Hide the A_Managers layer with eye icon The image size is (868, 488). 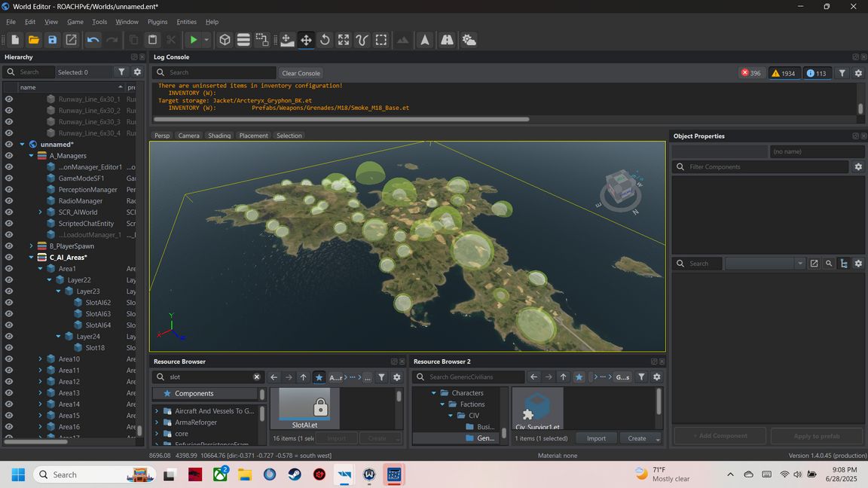9,156
